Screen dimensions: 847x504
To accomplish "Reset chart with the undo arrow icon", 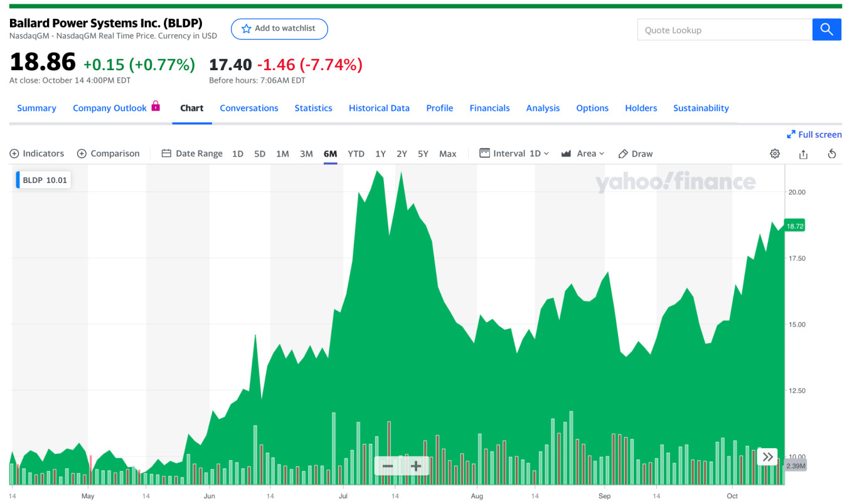I will 832,154.
